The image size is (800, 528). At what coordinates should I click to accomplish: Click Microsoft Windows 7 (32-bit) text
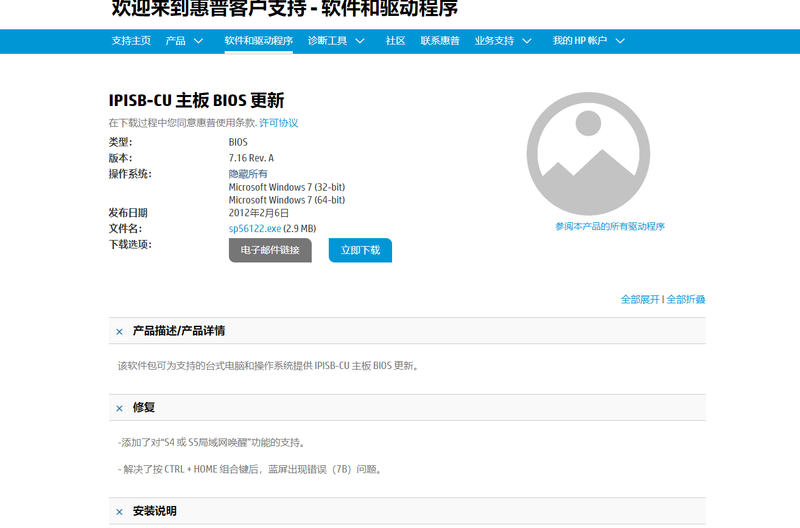click(x=287, y=187)
